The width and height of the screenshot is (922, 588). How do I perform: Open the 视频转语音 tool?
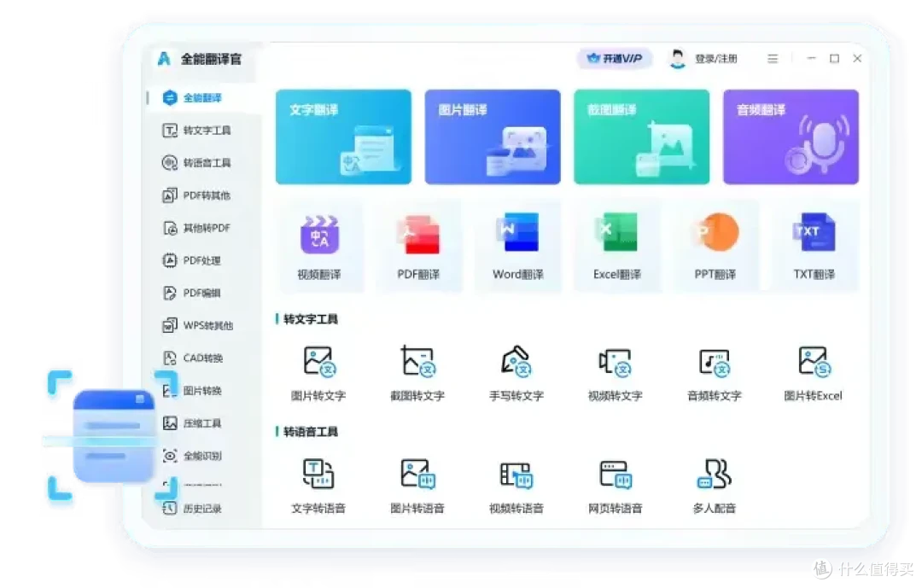[516, 486]
